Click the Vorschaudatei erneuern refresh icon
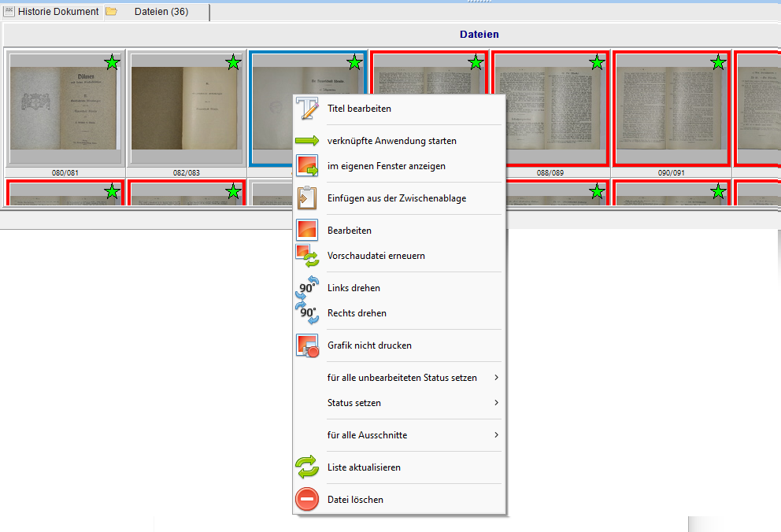This screenshot has height=532, width=781. click(x=307, y=256)
